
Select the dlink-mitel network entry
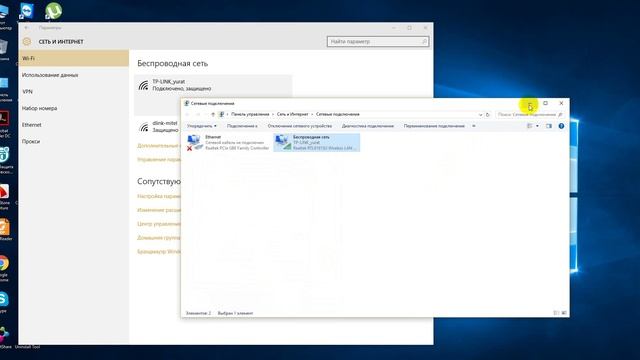[x=158, y=127]
